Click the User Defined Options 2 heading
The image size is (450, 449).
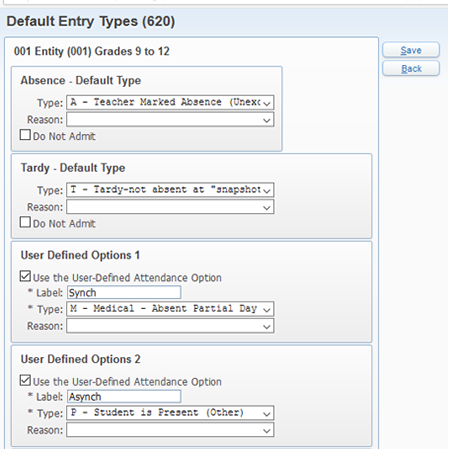(x=80, y=359)
